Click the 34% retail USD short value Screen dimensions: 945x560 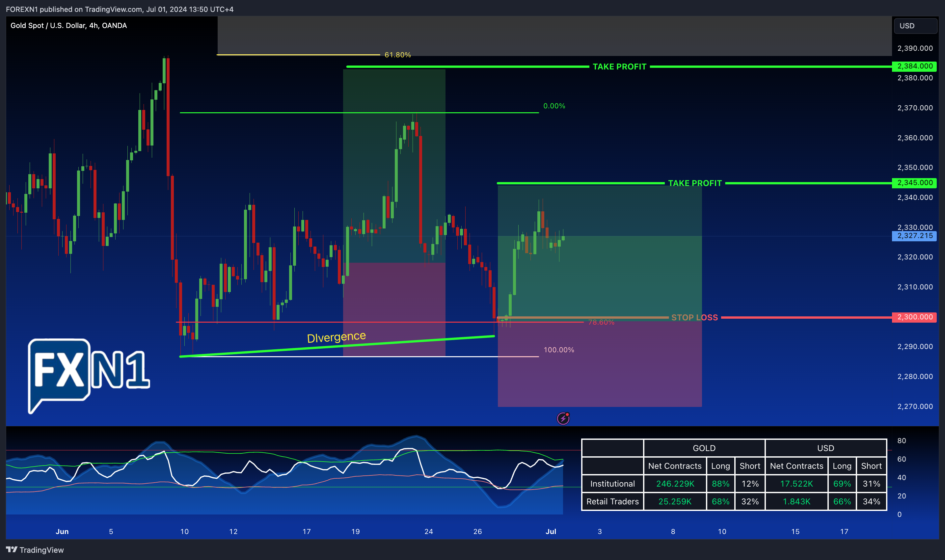871,501
